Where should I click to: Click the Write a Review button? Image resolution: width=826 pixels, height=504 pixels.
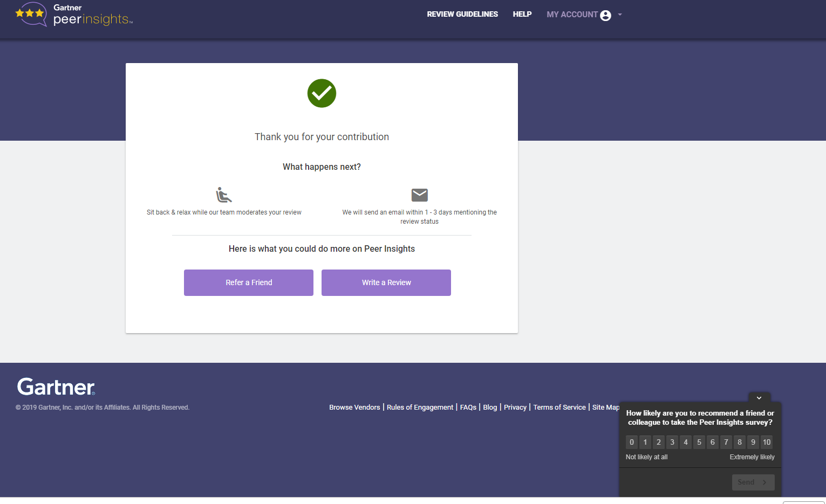pos(386,282)
